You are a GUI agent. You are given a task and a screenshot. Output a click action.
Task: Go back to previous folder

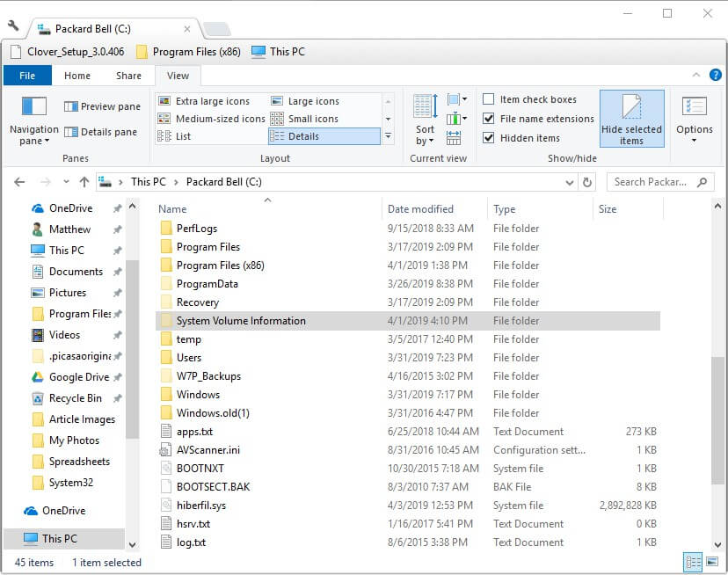point(19,182)
